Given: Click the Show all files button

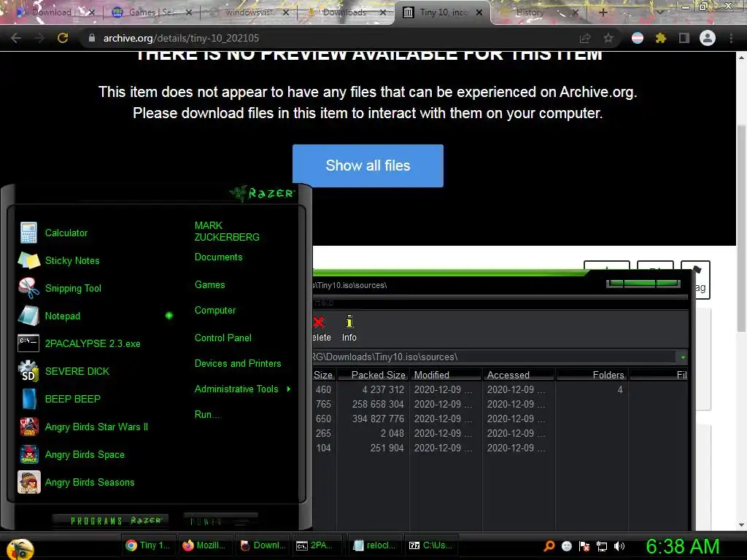Looking at the screenshot, I should coord(368,166).
